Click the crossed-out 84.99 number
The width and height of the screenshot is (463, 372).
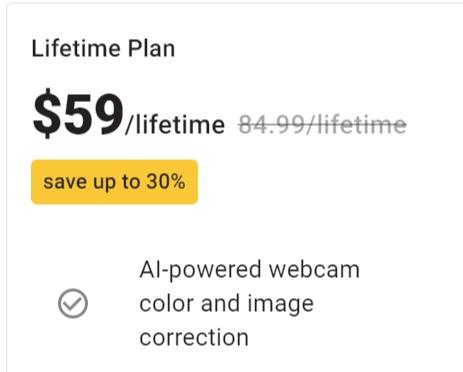point(271,125)
